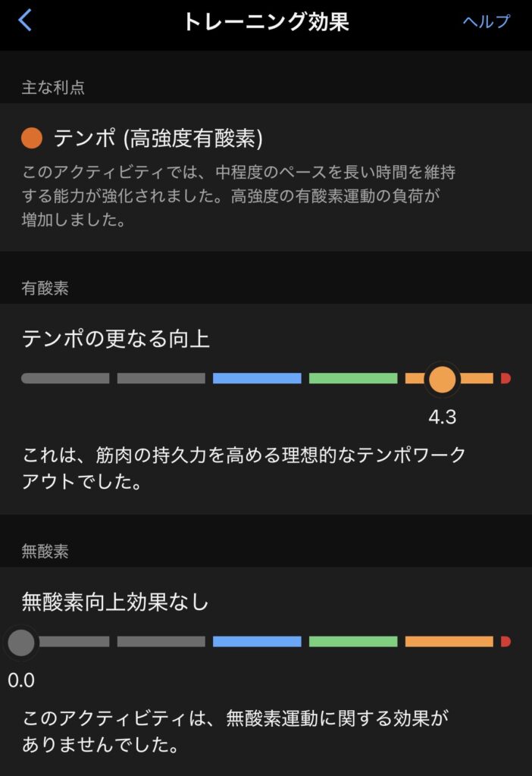
Task: Tap the green segment on aerobic bar
Action: (352, 378)
